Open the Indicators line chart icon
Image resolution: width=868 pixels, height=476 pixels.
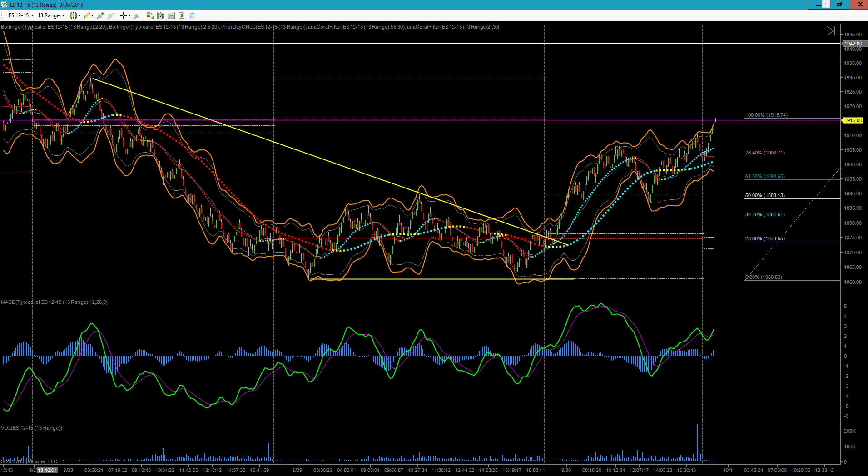click(x=171, y=15)
